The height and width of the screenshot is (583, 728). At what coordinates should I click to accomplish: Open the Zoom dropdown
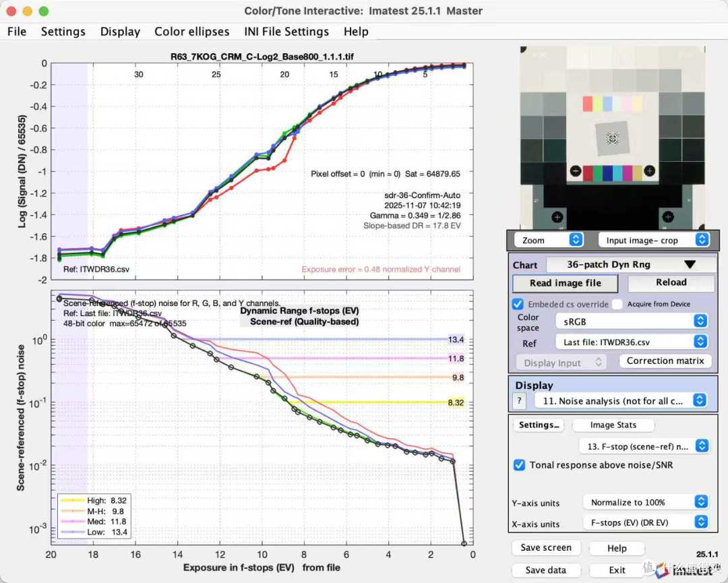549,240
